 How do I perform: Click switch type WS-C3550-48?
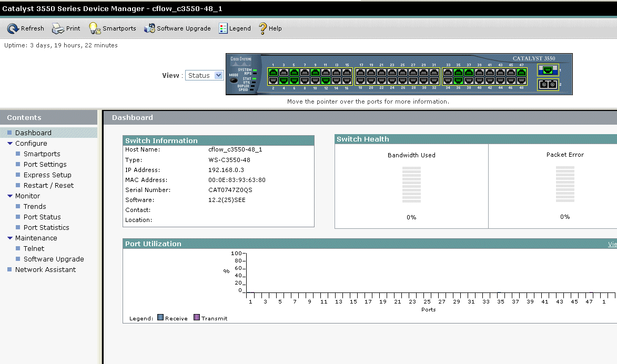[x=229, y=160]
